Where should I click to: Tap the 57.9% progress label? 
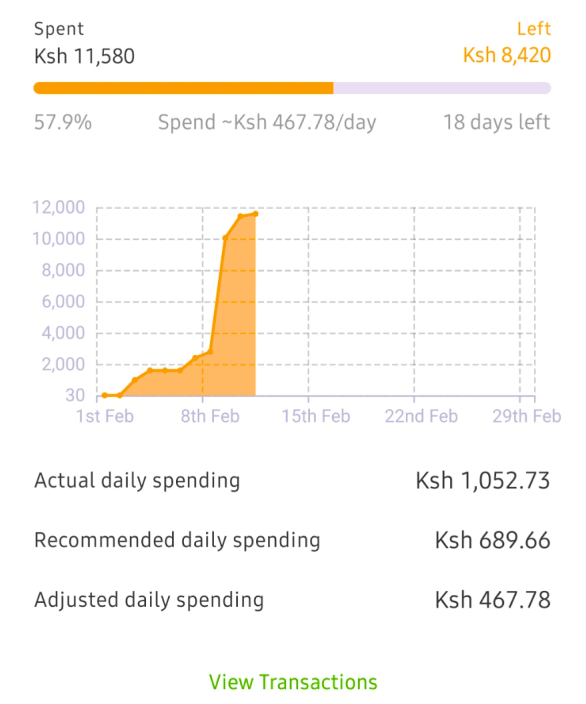63,122
